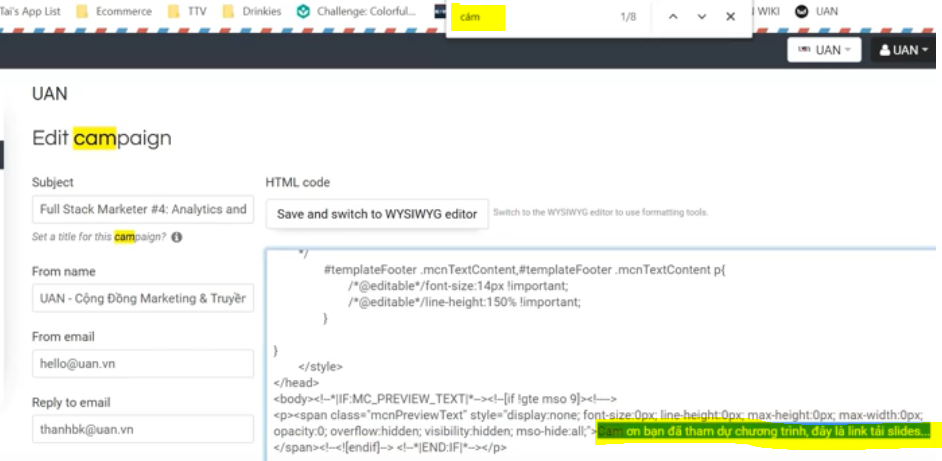Click Save and switch to WYSIWYG editor

pyautogui.click(x=377, y=214)
